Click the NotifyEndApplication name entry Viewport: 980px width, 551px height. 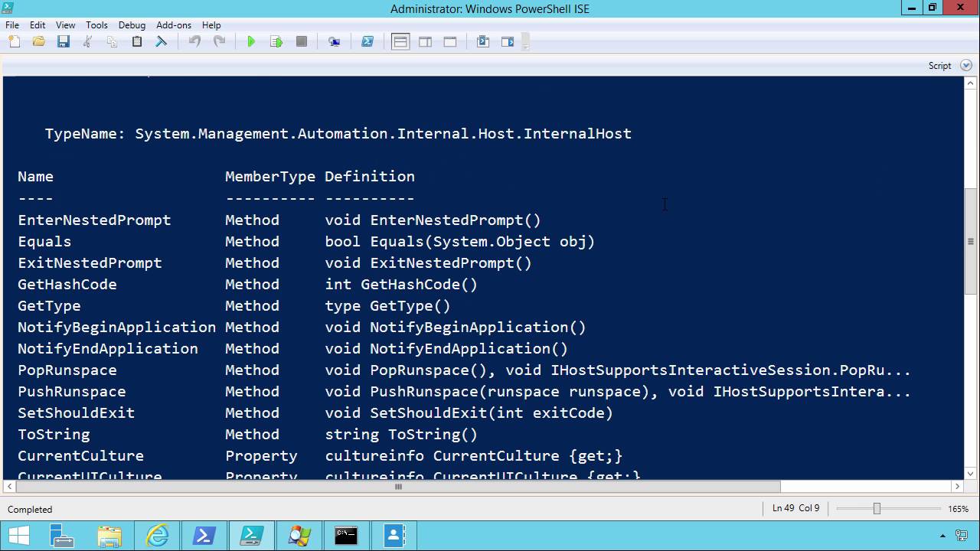108,349
